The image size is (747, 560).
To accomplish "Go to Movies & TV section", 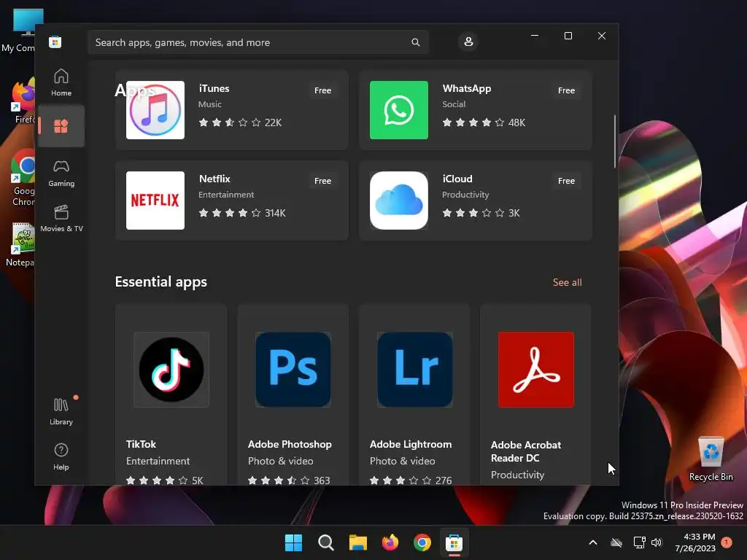I will [61, 219].
